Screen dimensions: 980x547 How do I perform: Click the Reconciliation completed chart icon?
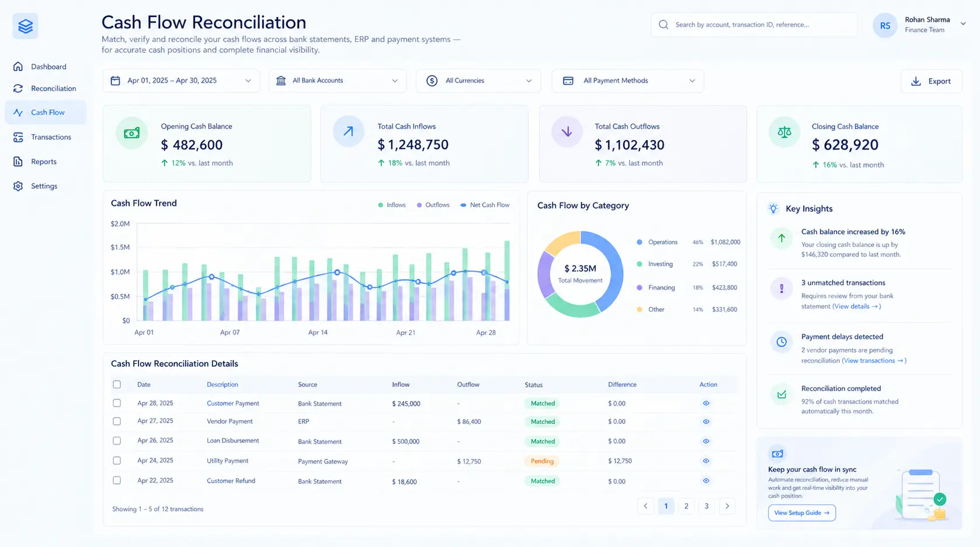(x=781, y=395)
